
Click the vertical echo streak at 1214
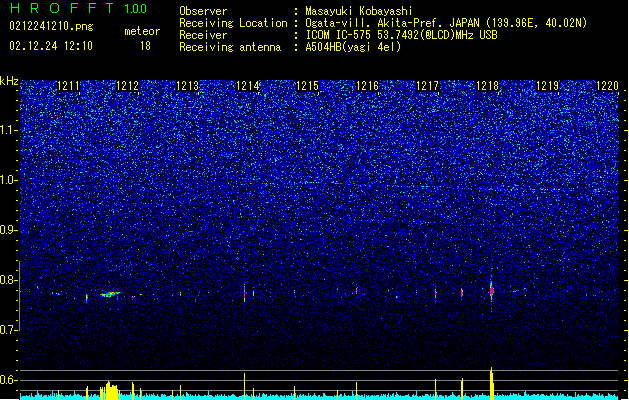(x=244, y=293)
